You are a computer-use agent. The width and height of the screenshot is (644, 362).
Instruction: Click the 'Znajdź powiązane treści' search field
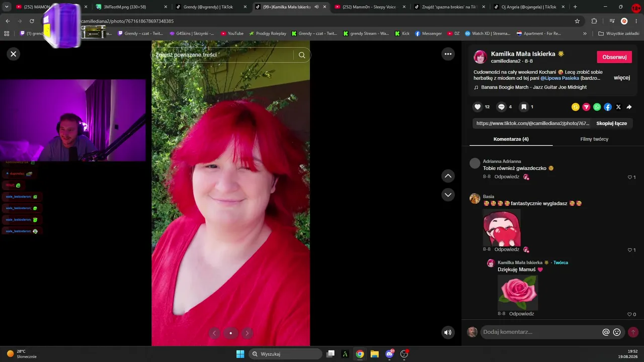pyautogui.click(x=223, y=55)
